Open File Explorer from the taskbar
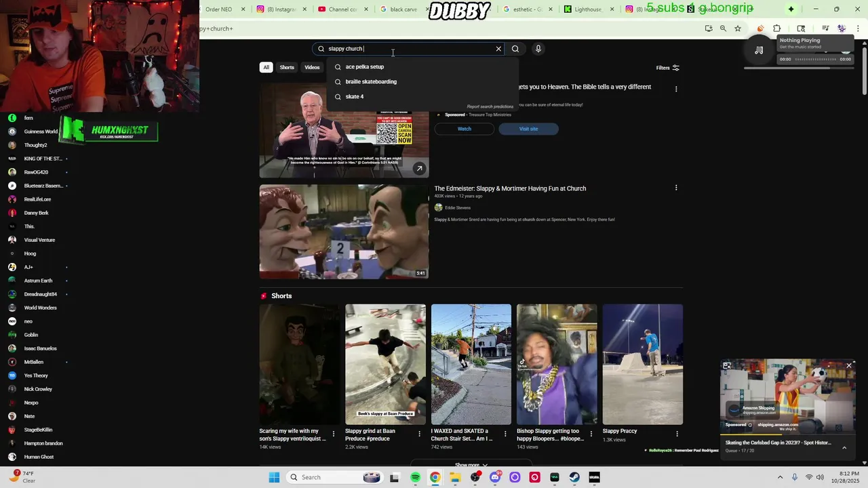The height and width of the screenshot is (488, 868). (455, 477)
